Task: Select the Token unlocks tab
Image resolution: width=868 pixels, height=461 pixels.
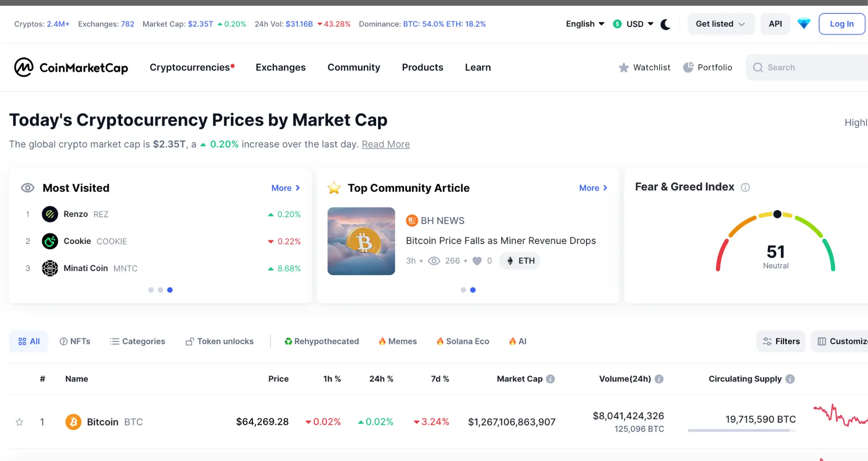Action: tap(220, 341)
